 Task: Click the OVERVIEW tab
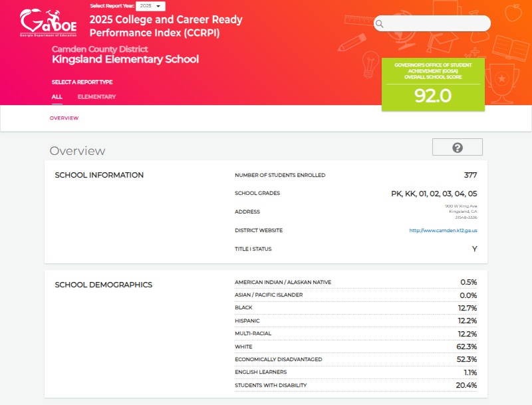click(65, 117)
